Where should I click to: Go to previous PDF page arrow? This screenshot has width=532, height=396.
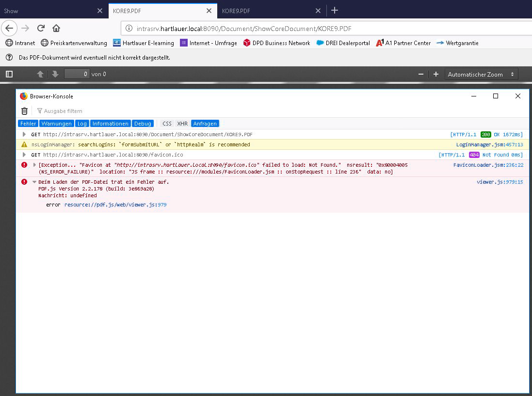click(x=40, y=74)
